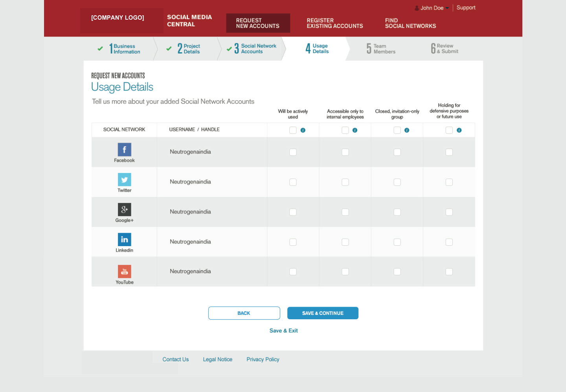Mark Twitter as accessible only to internal employees
Viewport: 566px width, 392px height.
point(345,182)
